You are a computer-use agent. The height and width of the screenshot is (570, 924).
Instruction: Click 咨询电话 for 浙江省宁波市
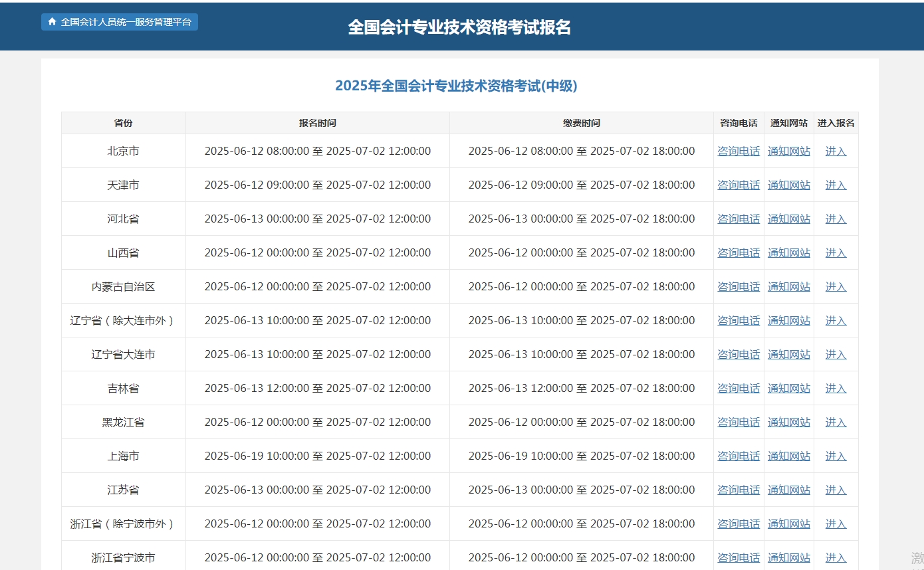pyautogui.click(x=739, y=557)
